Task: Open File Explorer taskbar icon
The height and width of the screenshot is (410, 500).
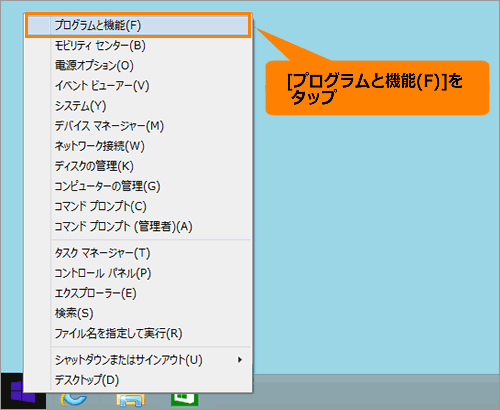Action: (x=131, y=399)
